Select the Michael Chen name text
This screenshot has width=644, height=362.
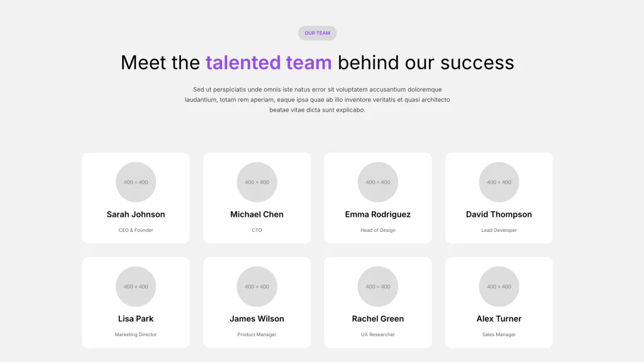tap(257, 214)
